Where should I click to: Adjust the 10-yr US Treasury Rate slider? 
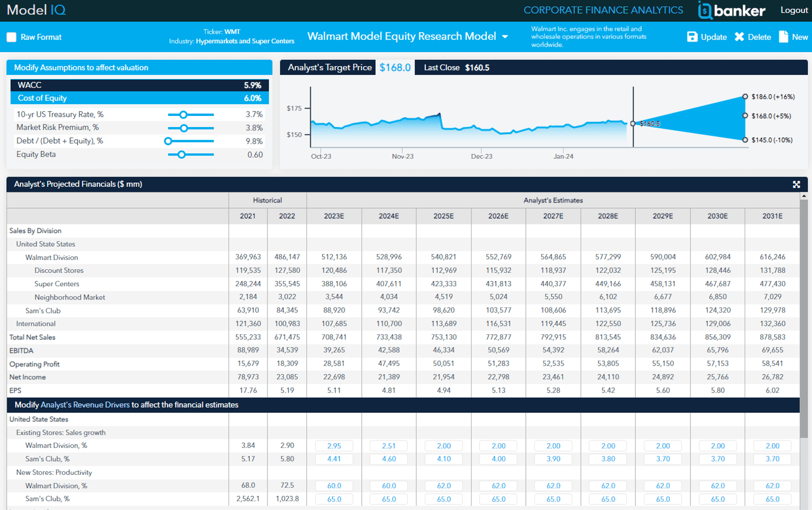[x=183, y=114]
